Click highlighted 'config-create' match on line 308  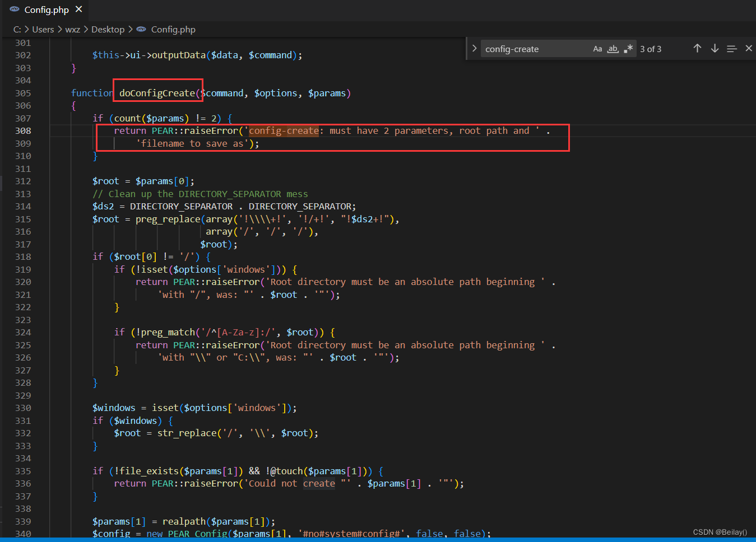tap(284, 131)
